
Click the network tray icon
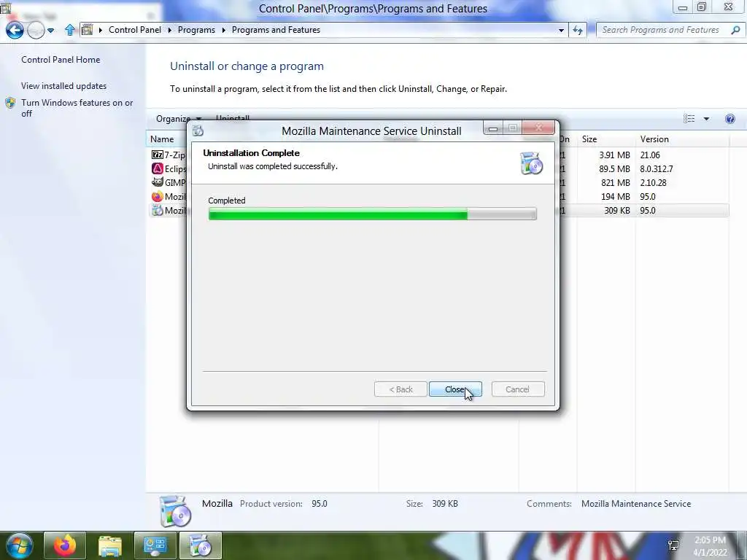click(673, 545)
